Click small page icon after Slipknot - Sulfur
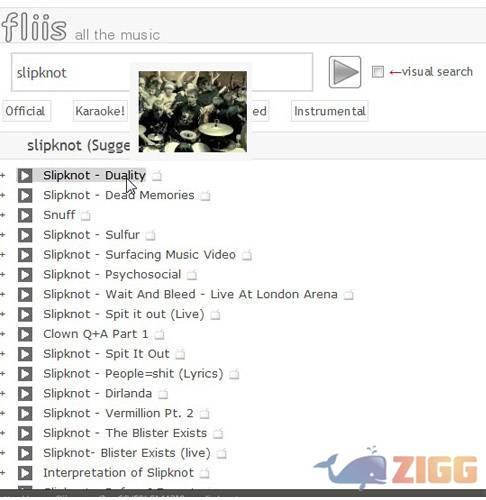Image resolution: width=486 pixels, height=500 pixels. tap(150, 236)
